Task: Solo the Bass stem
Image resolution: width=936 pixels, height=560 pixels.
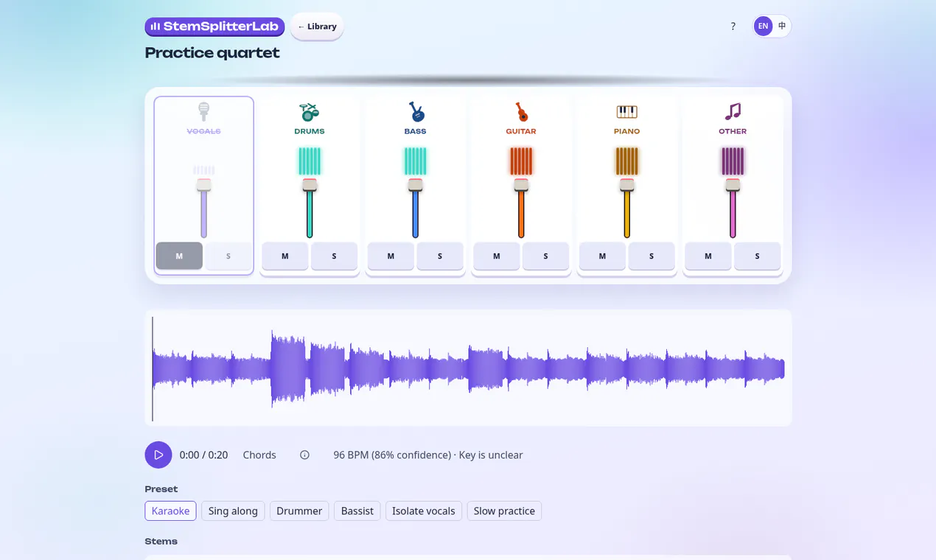Action: pyautogui.click(x=440, y=256)
